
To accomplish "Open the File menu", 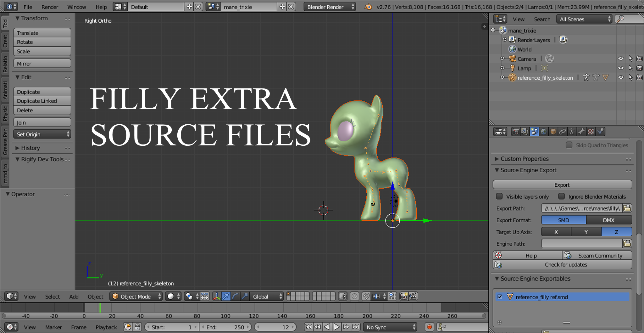I will [28, 7].
